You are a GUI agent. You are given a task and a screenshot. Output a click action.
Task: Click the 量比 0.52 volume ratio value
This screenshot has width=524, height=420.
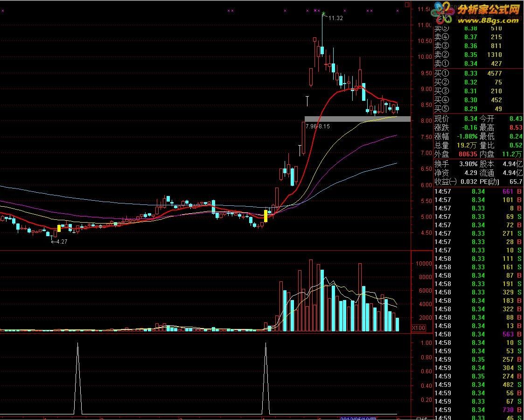pyautogui.click(x=516, y=145)
